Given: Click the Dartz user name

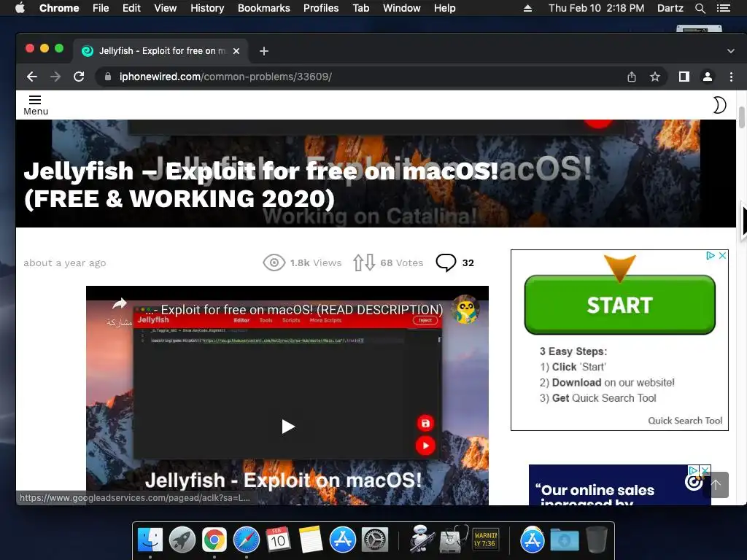Looking at the screenshot, I should coord(670,8).
